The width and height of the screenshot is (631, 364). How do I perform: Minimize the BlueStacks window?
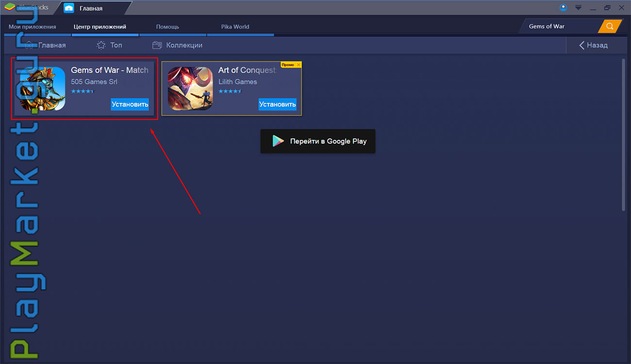click(x=593, y=8)
